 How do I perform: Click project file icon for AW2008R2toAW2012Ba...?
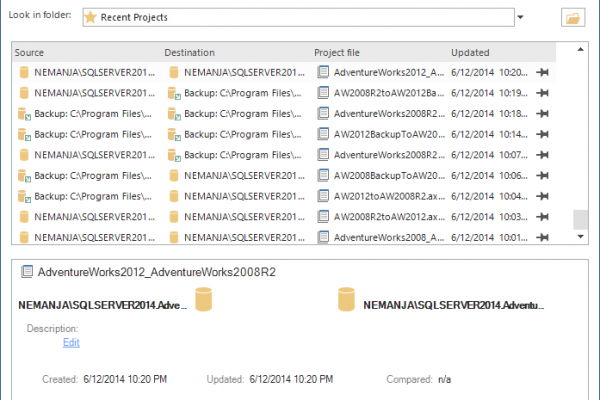click(x=323, y=93)
